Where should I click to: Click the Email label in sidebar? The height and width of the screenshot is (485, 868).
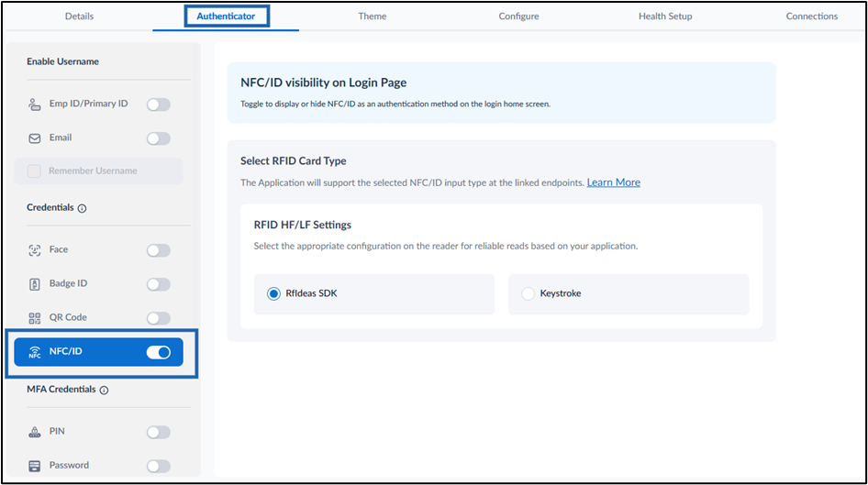click(x=61, y=138)
